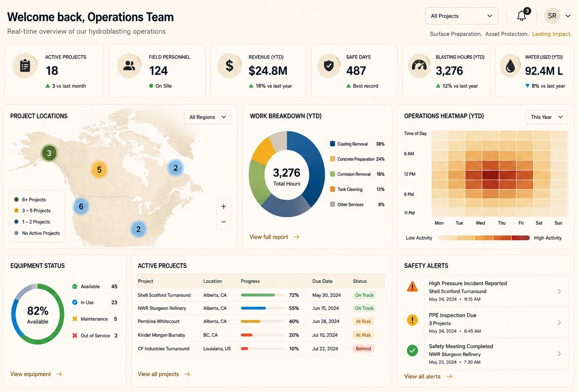Click the On Track badge for Shell Scotford
This screenshot has width=578, height=392.
click(364, 295)
